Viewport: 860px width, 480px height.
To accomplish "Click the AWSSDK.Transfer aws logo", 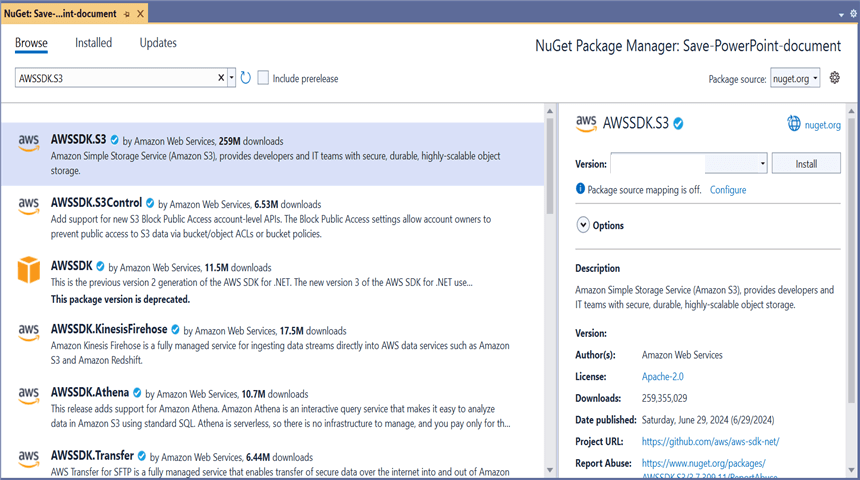I will [29, 458].
